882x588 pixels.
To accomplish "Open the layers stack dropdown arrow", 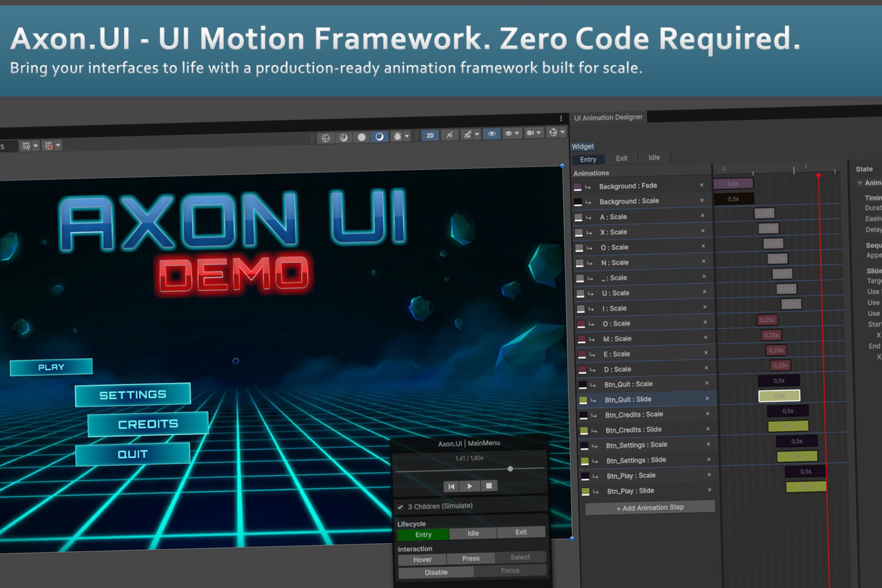I will (517, 133).
